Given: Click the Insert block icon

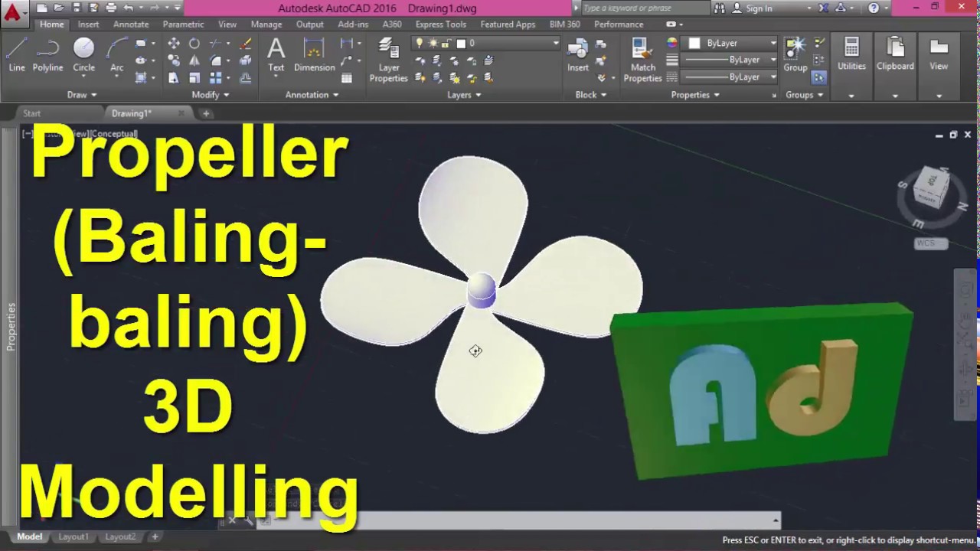Looking at the screenshot, I should (x=578, y=54).
